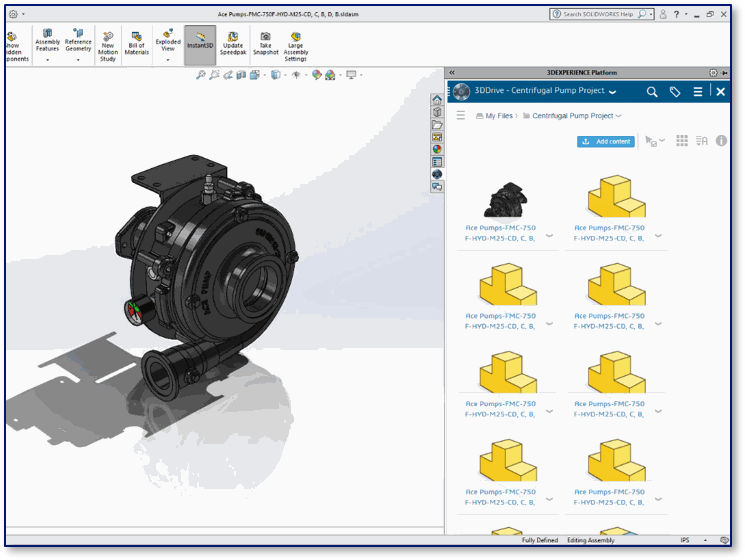The image size is (745, 560).
Task: Open the sort options icon
Action: coord(702,141)
